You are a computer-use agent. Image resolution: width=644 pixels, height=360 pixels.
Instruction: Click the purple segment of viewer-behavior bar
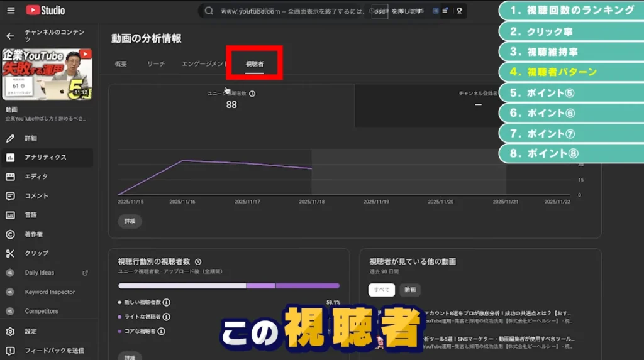point(307,285)
